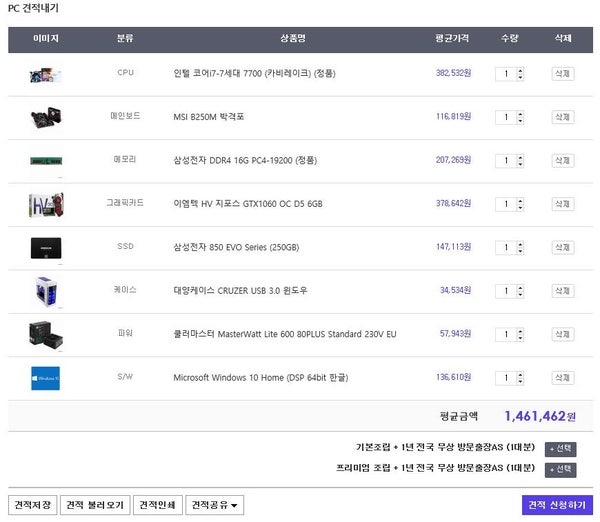This screenshot has width=600, height=522.
Task: Delete the GTX1060 graphics card row
Action: [562, 204]
